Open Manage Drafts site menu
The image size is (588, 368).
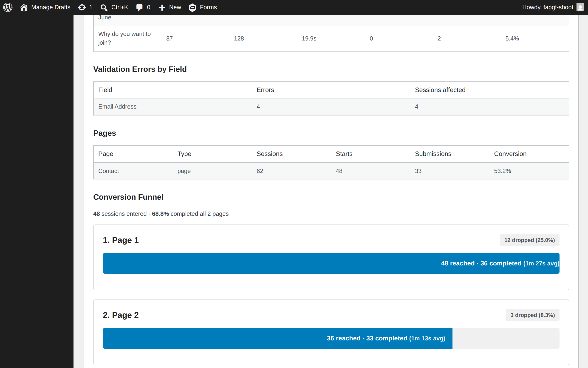click(x=45, y=7)
